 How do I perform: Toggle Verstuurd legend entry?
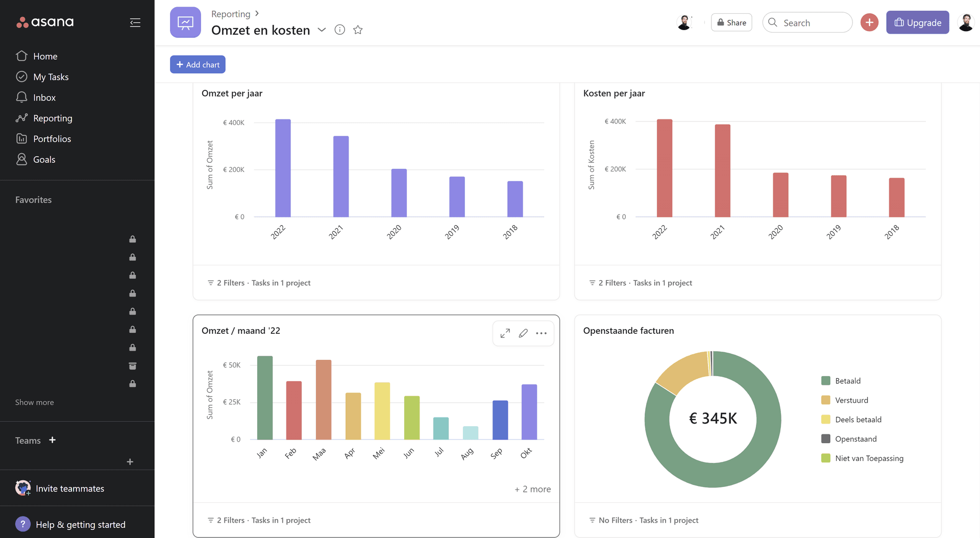click(851, 400)
